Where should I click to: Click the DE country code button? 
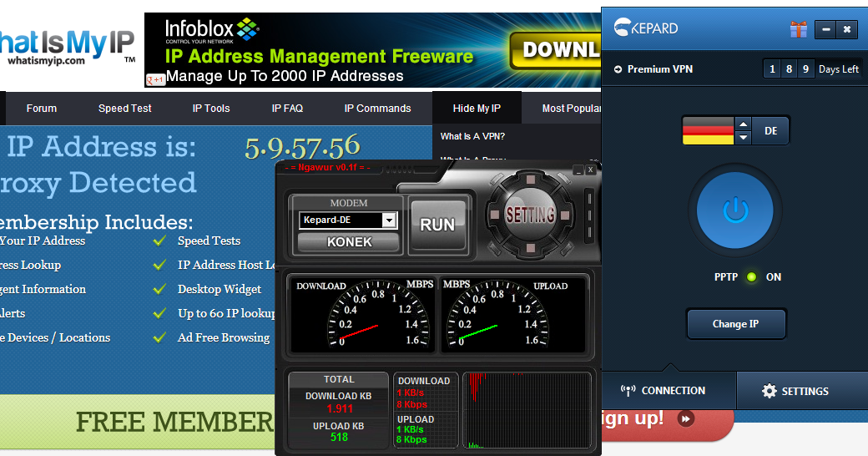pyautogui.click(x=770, y=131)
